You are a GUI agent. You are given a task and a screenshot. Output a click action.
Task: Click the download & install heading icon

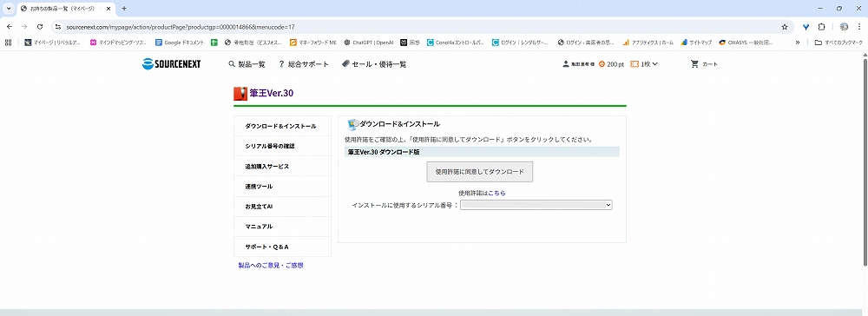click(x=352, y=124)
